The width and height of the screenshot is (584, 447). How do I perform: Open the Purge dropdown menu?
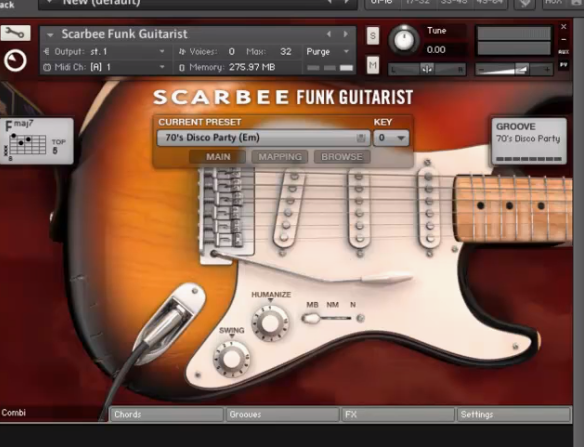328,51
